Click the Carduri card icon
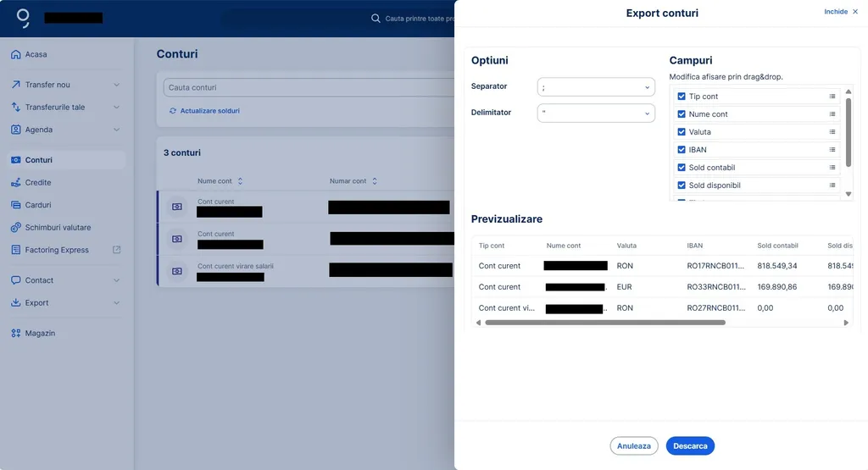 click(x=16, y=205)
